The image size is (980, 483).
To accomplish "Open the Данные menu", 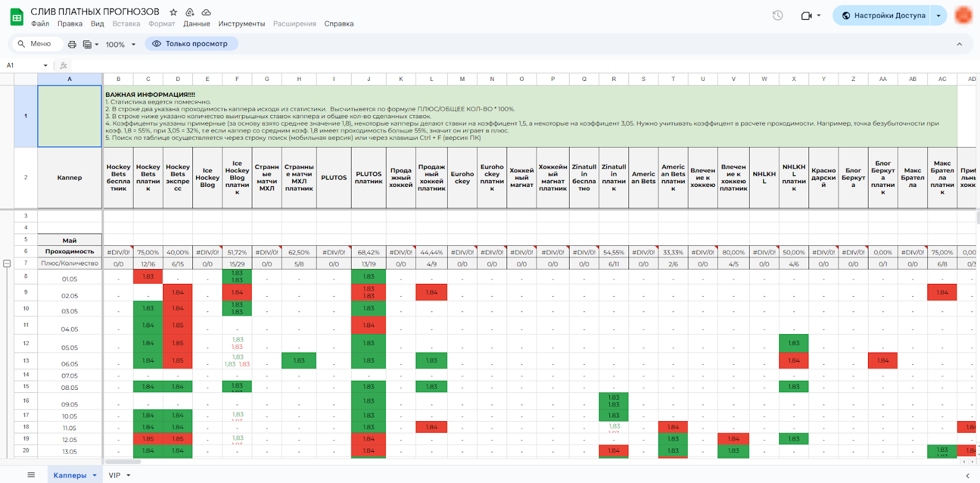I will 197,24.
